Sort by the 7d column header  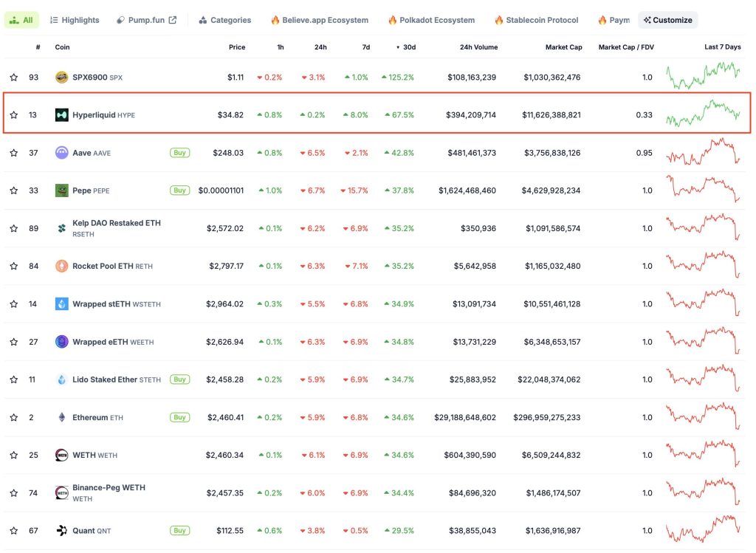pos(366,47)
